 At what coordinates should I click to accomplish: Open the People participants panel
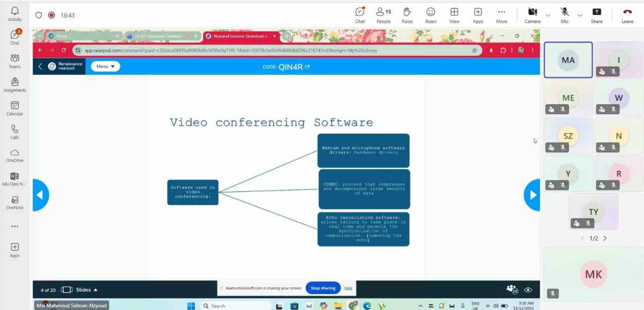click(x=383, y=15)
